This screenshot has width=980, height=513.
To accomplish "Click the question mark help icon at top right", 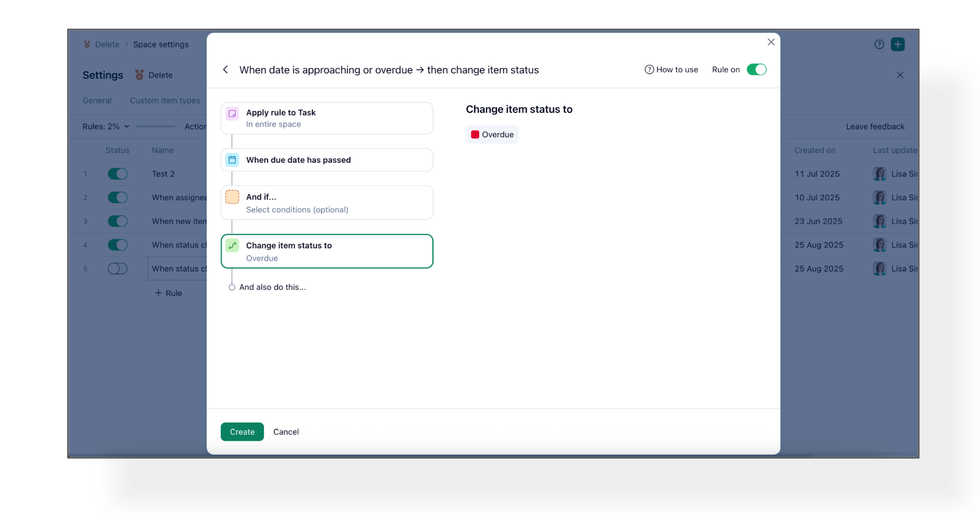I will (879, 44).
